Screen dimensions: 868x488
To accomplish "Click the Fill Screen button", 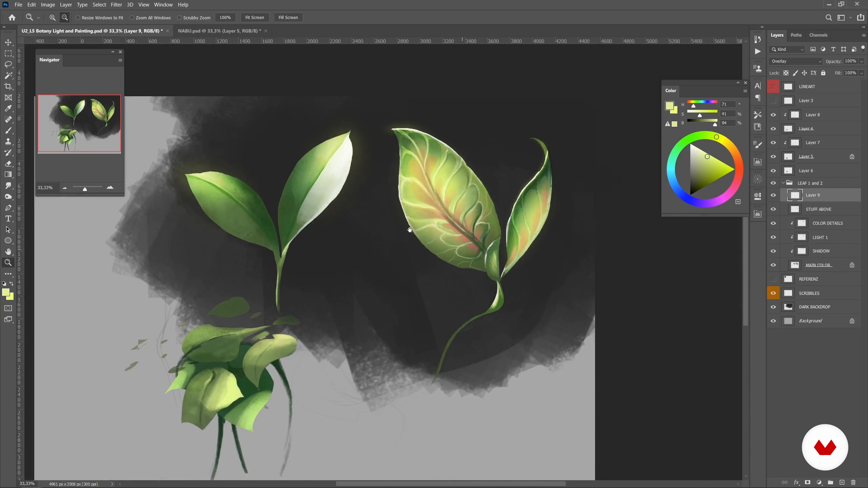I will coord(288,18).
